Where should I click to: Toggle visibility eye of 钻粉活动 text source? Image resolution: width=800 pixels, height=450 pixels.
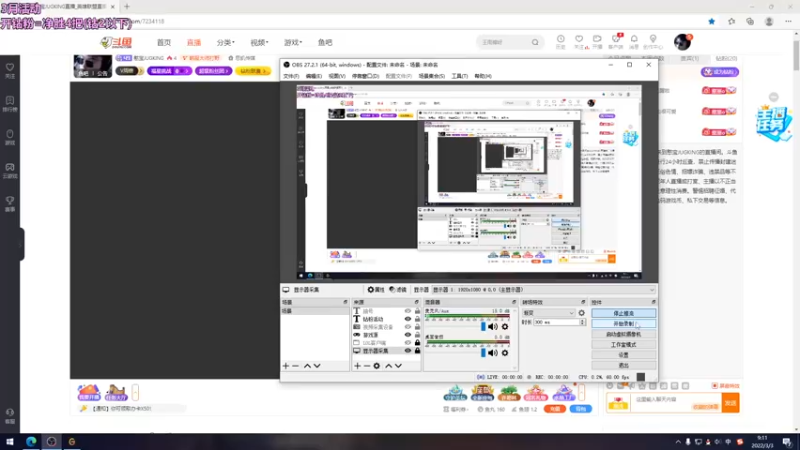click(x=408, y=319)
